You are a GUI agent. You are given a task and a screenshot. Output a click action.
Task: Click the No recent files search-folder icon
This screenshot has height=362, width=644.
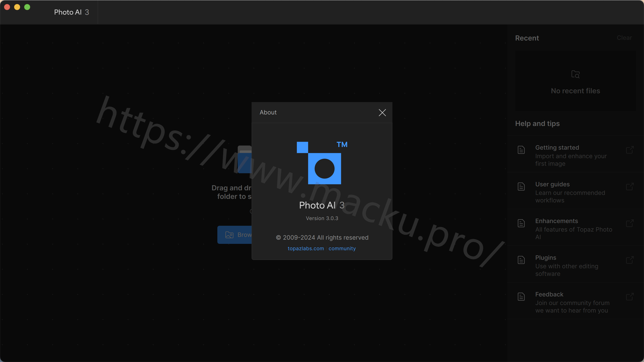pyautogui.click(x=575, y=74)
